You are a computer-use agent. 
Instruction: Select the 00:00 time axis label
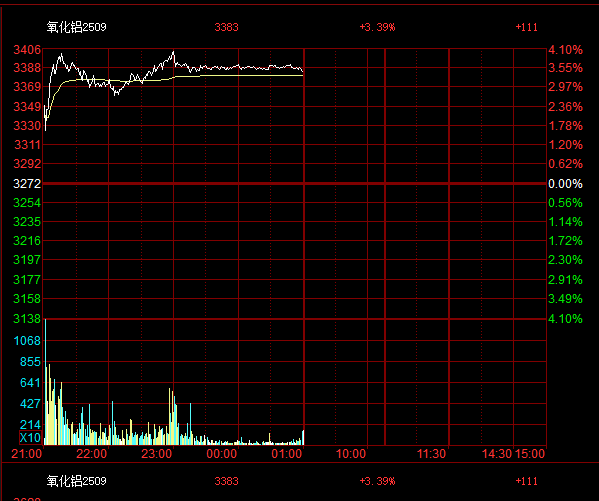222,454
